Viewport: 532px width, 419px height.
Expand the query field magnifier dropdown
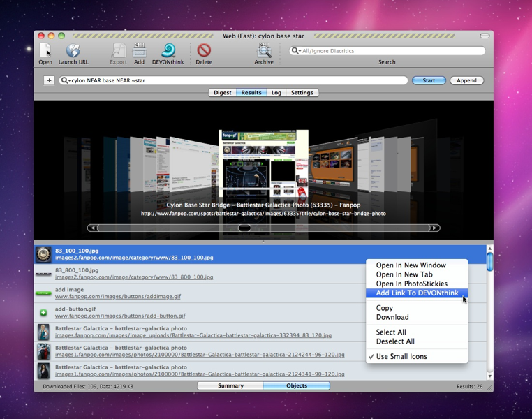66,80
